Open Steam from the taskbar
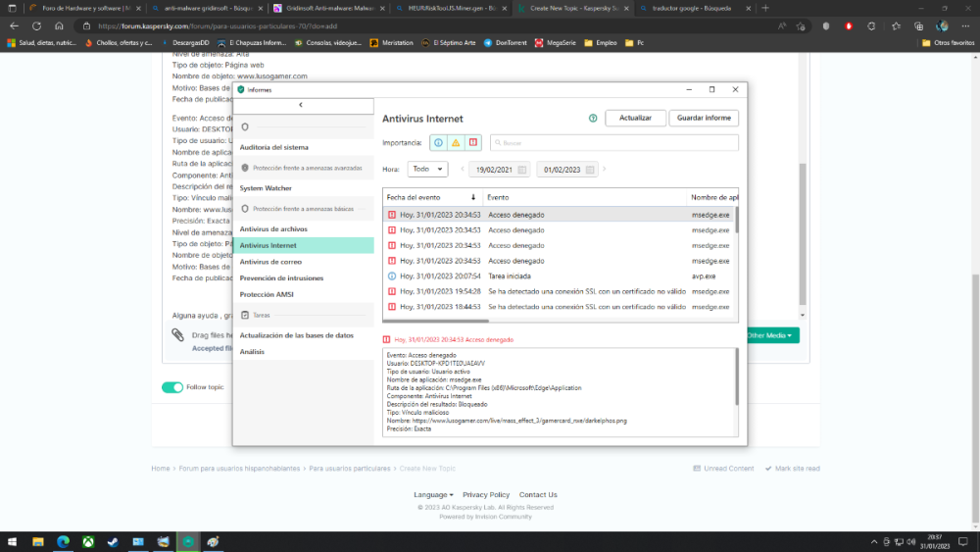 [113, 542]
